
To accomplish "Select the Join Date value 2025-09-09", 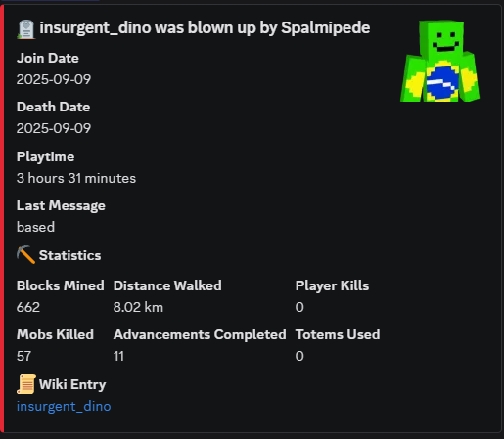I will pyautogui.click(x=54, y=79).
